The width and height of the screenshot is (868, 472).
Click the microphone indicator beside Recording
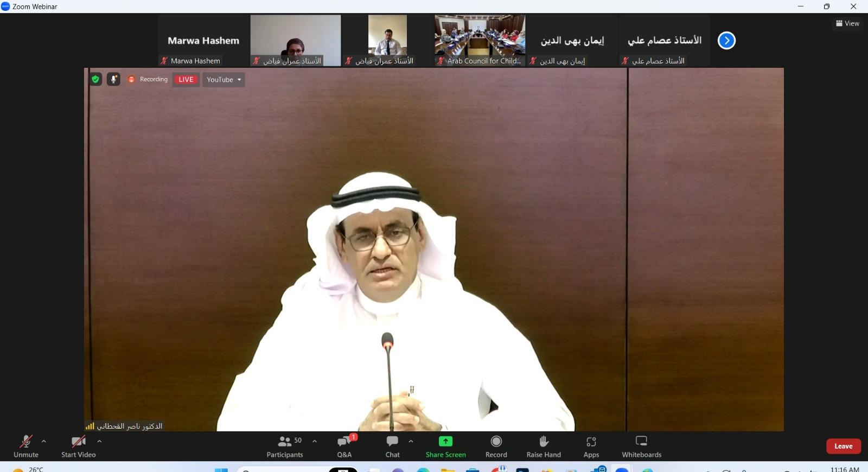point(113,79)
